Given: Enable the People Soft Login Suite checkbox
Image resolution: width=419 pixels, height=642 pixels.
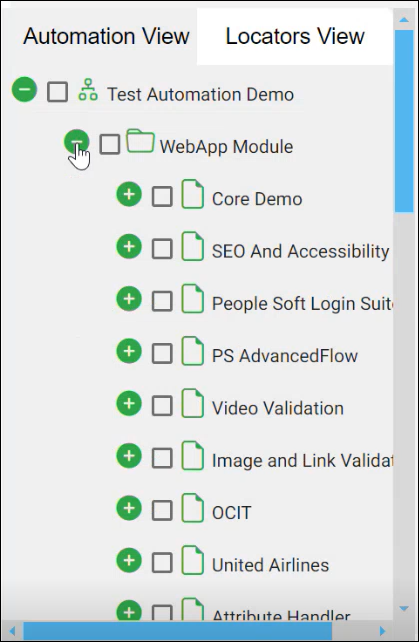Looking at the screenshot, I should point(162,301).
